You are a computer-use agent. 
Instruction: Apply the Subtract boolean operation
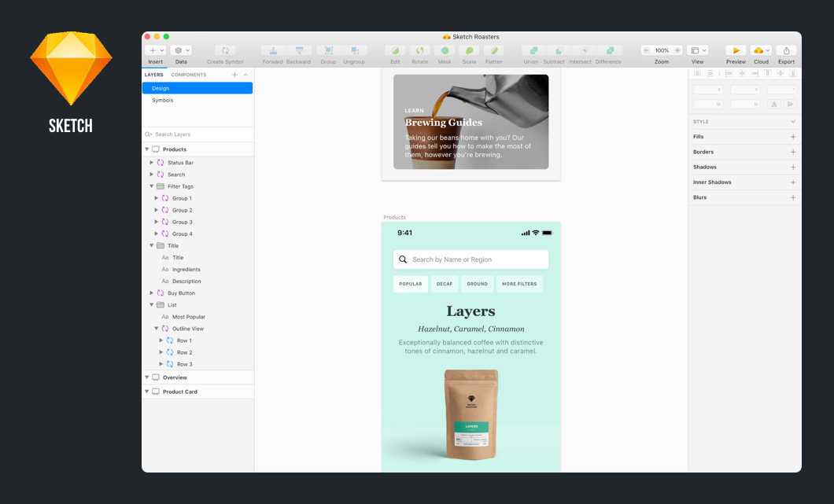(559, 50)
